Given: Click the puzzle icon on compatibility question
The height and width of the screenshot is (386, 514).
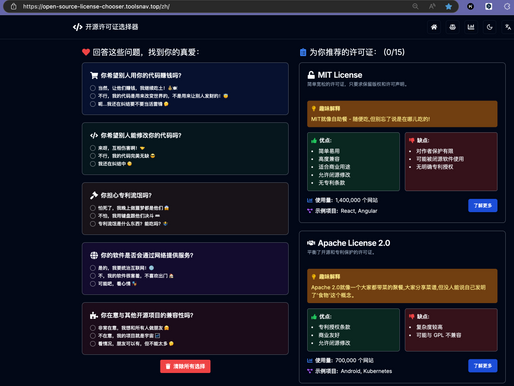Looking at the screenshot, I should pyautogui.click(x=94, y=315).
